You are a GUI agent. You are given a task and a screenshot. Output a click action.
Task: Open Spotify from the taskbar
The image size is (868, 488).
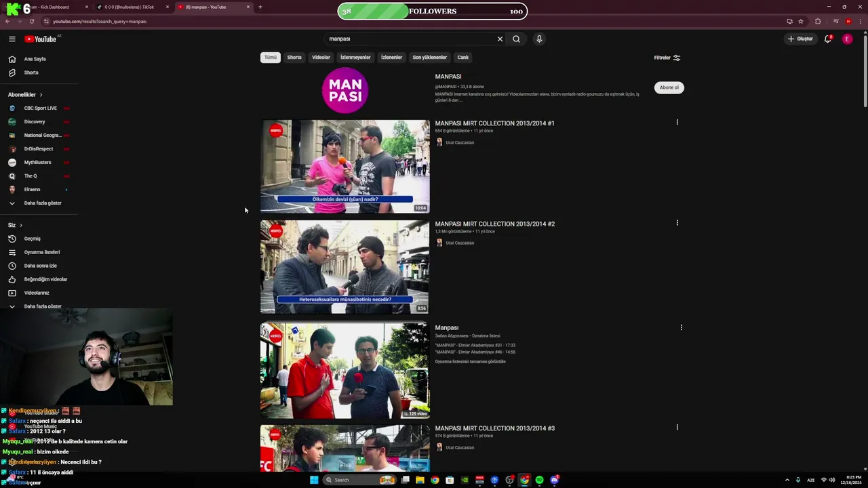[539, 480]
